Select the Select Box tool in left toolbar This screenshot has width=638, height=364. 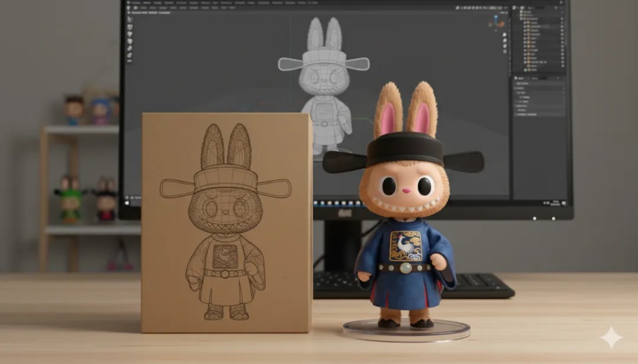(129, 18)
